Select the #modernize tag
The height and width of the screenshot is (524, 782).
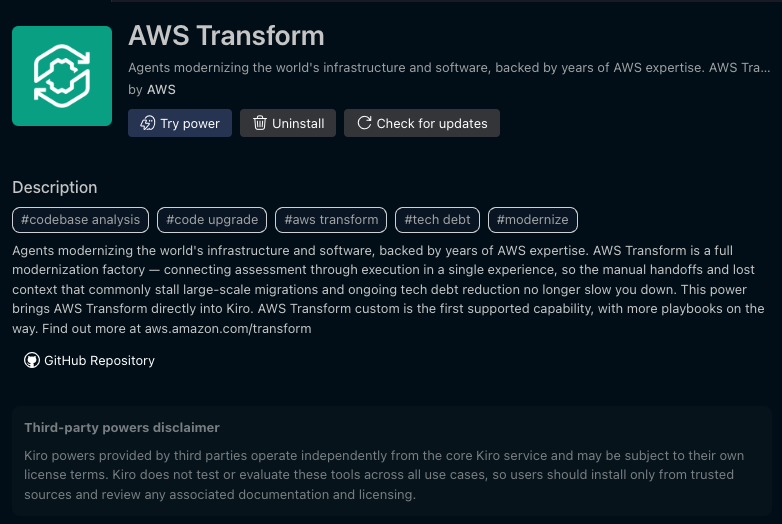tap(532, 220)
